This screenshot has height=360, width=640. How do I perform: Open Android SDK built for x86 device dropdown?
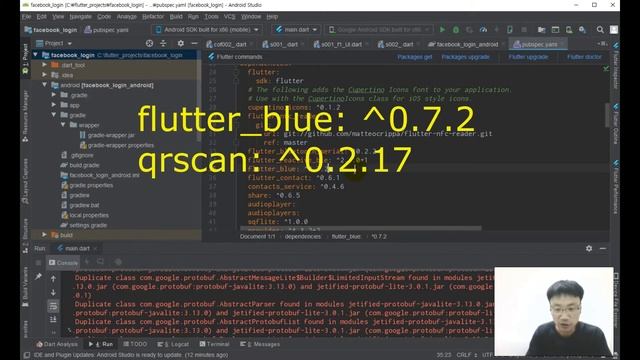click(x=207, y=30)
